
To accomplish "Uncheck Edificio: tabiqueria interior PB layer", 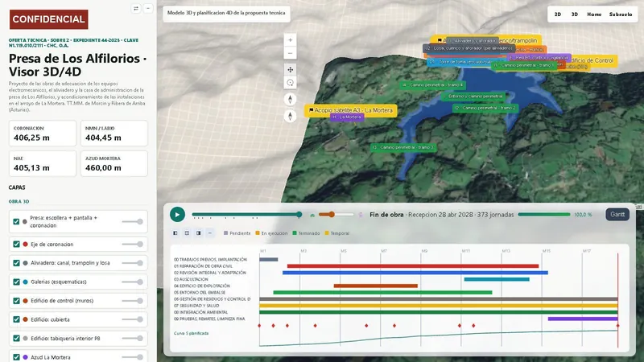I will point(16,338).
